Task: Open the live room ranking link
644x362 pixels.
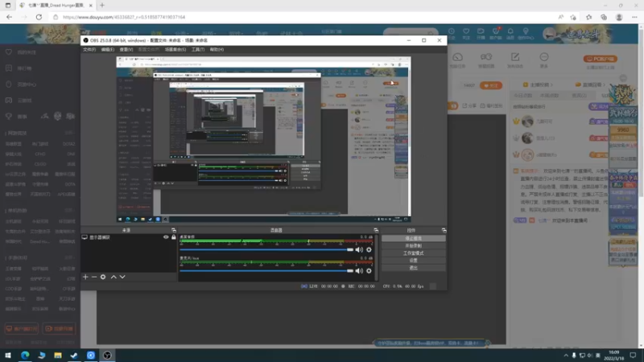Action: [590, 84]
